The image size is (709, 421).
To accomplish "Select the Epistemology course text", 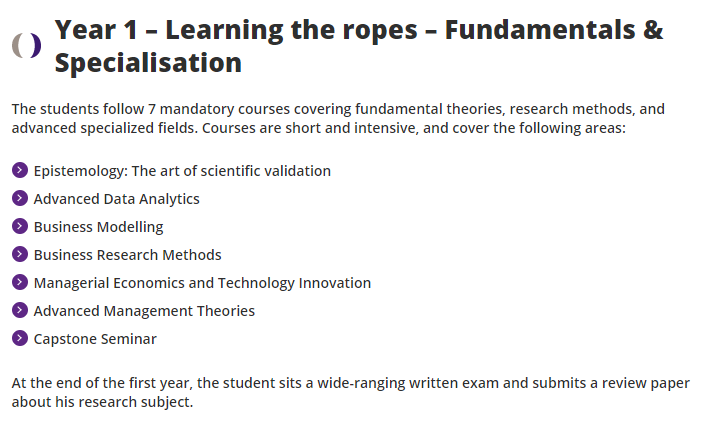I will pyautogui.click(x=182, y=171).
